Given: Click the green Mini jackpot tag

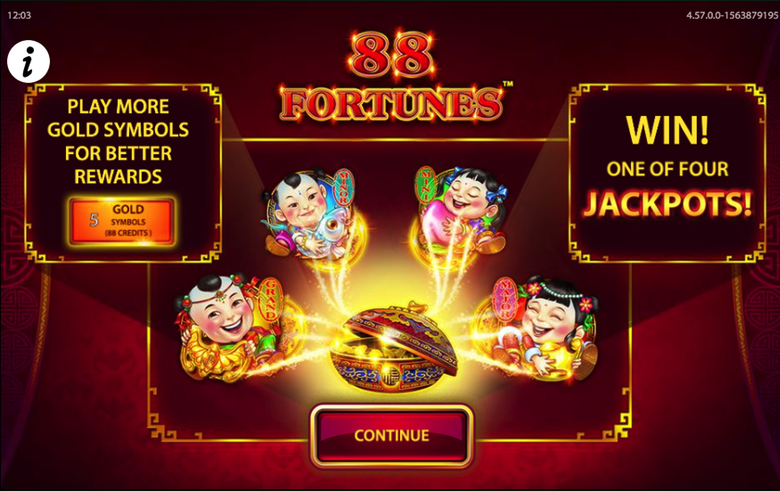Looking at the screenshot, I should point(425,184).
